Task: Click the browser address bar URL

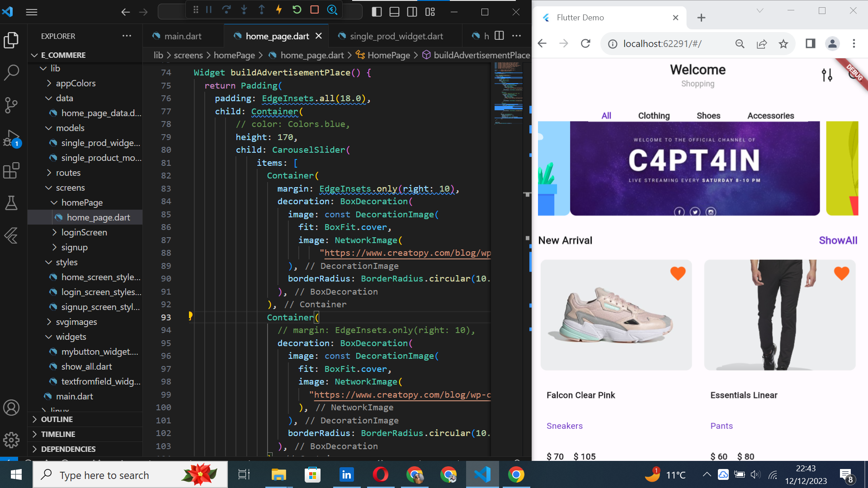Action: tap(662, 44)
